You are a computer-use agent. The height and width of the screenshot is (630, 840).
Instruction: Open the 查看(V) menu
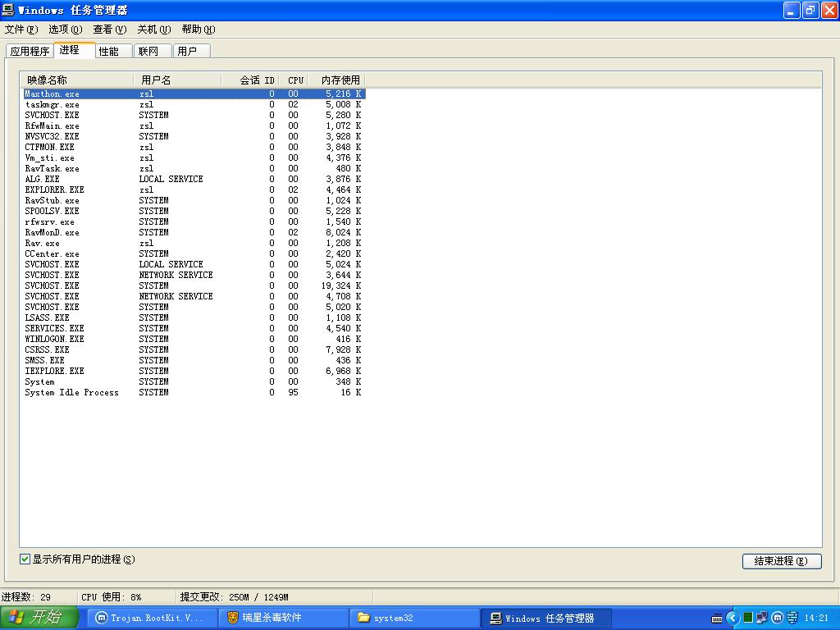coord(110,29)
